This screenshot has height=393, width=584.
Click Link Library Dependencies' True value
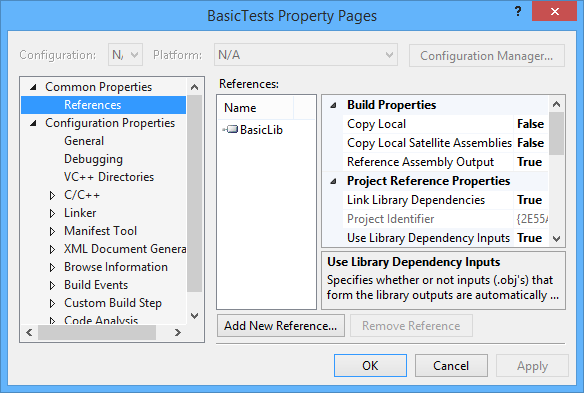(x=530, y=200)
